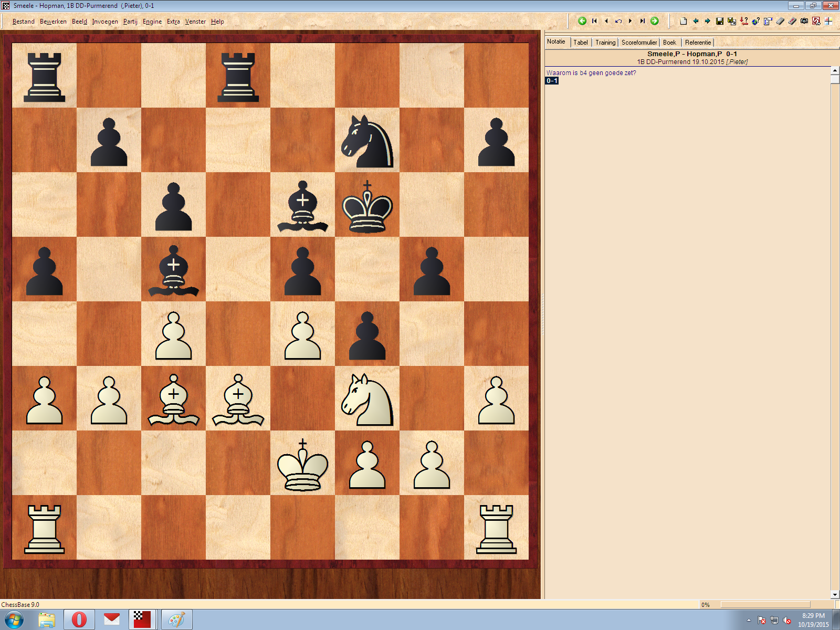Show hidden system tray icons
The image size is (840, 630).
click(749, 620)
